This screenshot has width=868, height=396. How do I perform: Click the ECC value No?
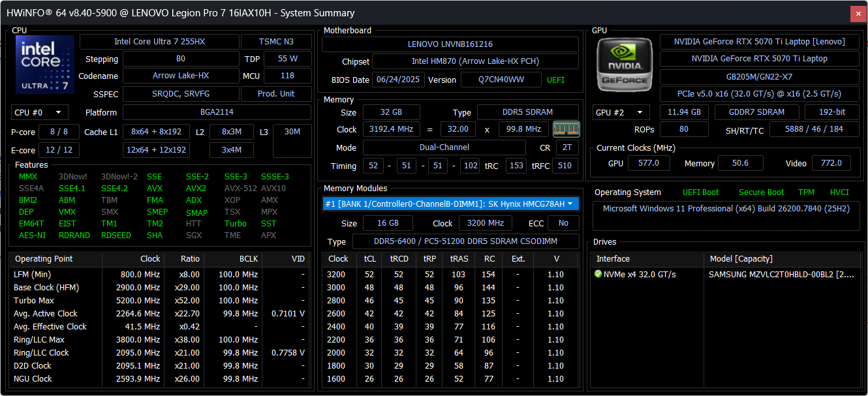pos(563,223)
